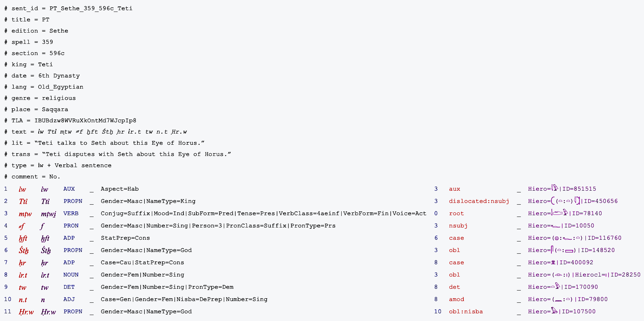Screen dimensions: 644x321
Task: Click the TLA identifier IBUBdzw8WVRuXkOntMd7WJcpIp8
Action: pos(85,121)
